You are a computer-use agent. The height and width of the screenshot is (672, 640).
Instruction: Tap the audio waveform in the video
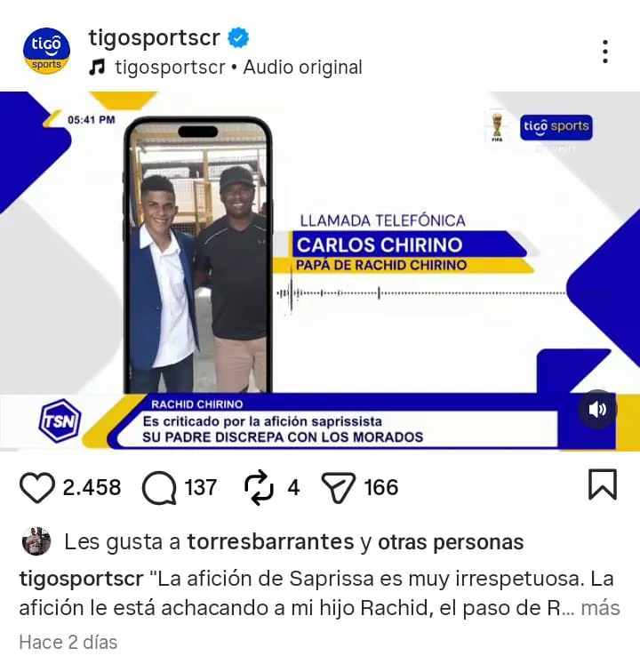coord(421,293)
